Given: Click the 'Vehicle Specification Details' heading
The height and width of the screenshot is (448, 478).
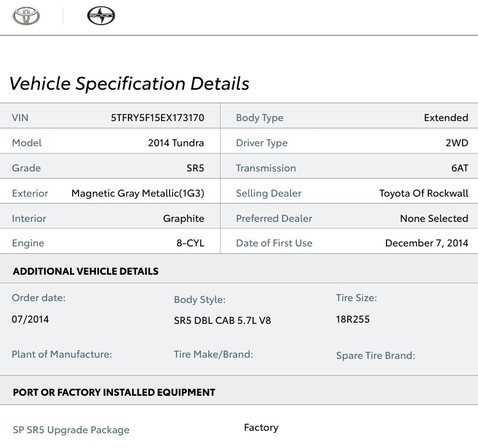Looking at the screenshot, I should click(x=129, y=84).
